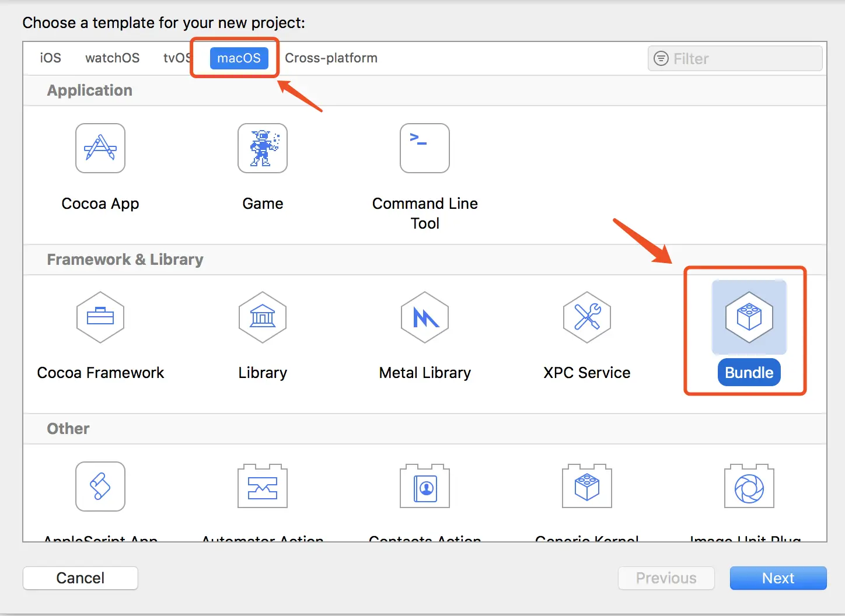
Task: Switch to the watchOS tab
Action: (113, 58)
